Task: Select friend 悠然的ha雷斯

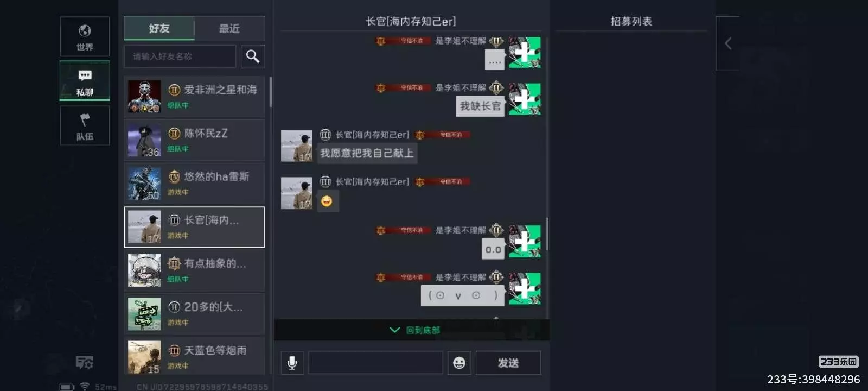Action: pyautogui.click(x=194, y=184)
